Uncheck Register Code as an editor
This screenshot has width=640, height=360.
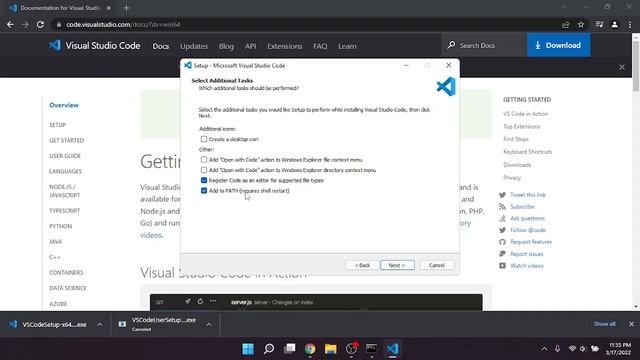(204, 180)
